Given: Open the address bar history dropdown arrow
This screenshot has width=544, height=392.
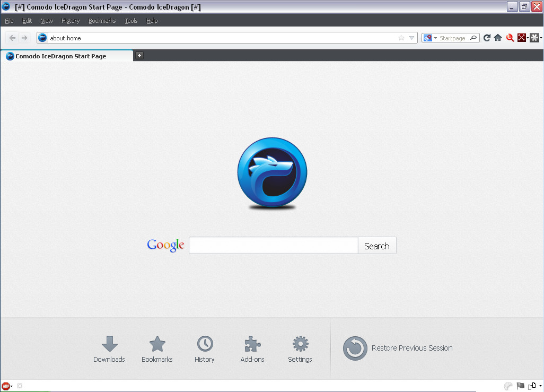Looking at the screenshot, I should coord(411,38).
